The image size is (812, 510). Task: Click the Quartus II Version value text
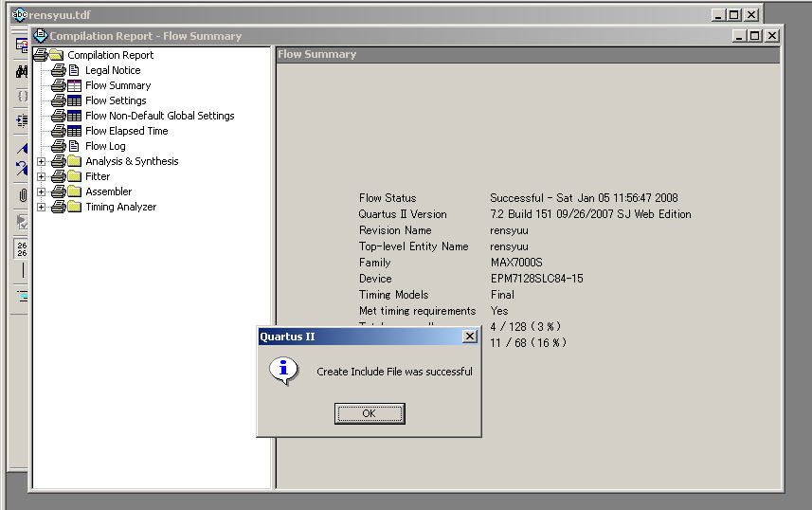(590, 214)
